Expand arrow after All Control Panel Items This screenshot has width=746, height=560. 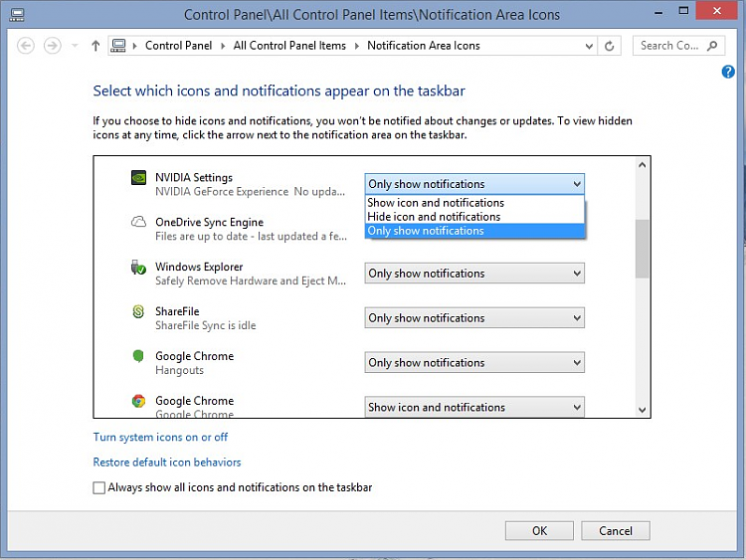click(x=357, y=46)
